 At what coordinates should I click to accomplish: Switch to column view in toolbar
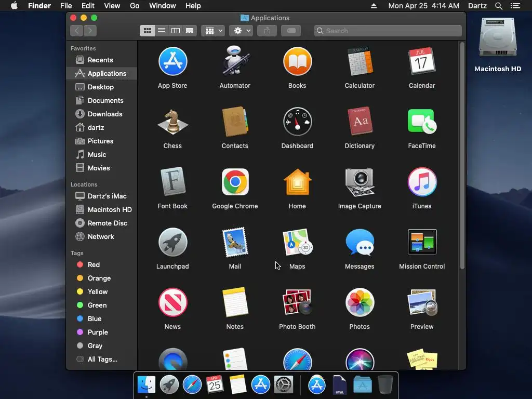point(176,31)
